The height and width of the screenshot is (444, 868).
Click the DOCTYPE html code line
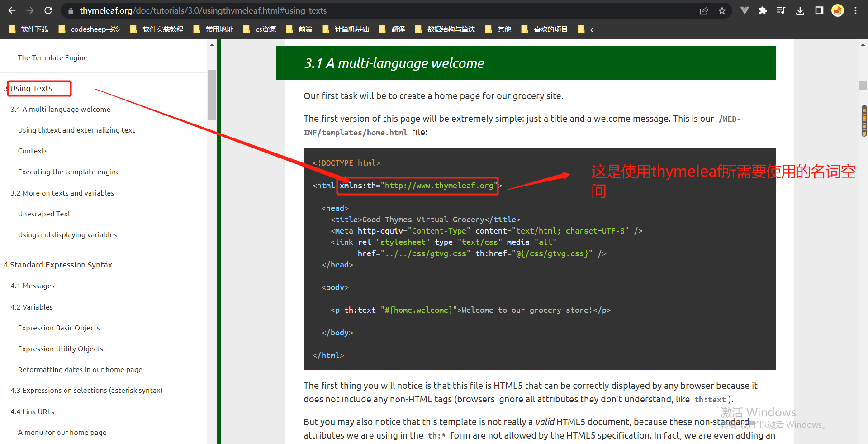click(346, 163)
